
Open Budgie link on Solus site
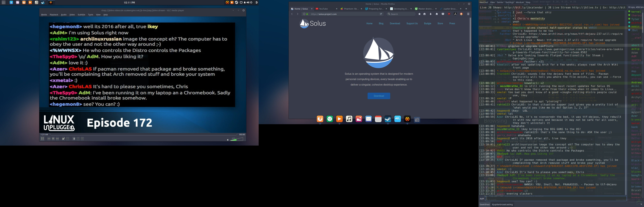coord(428,23)
